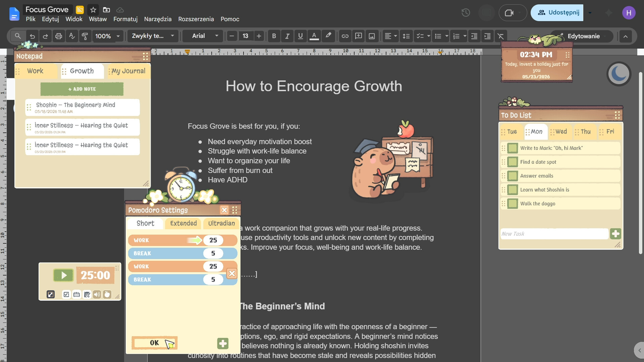644x362 pixels.
Task: Click the New Task input field
Action: 554,234
